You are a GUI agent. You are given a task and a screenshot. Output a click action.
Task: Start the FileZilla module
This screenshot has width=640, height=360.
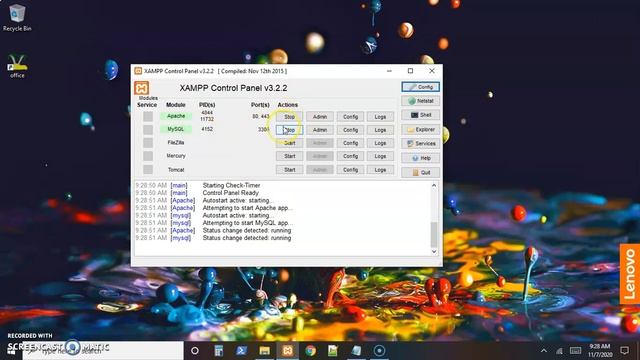(289, 143)
